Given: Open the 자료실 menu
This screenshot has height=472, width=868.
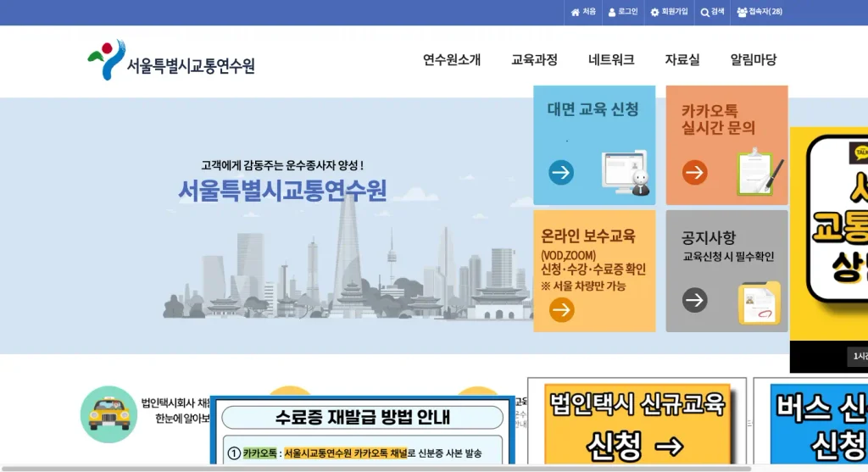Looking at the screenshot, I should coord(682,59).
